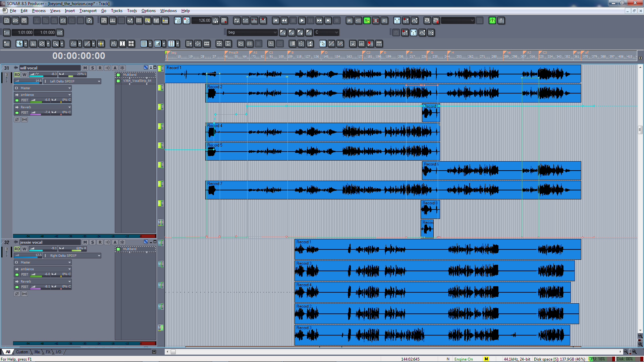Open the Windows menu
The image size is (644, 362).
[168, 11]
